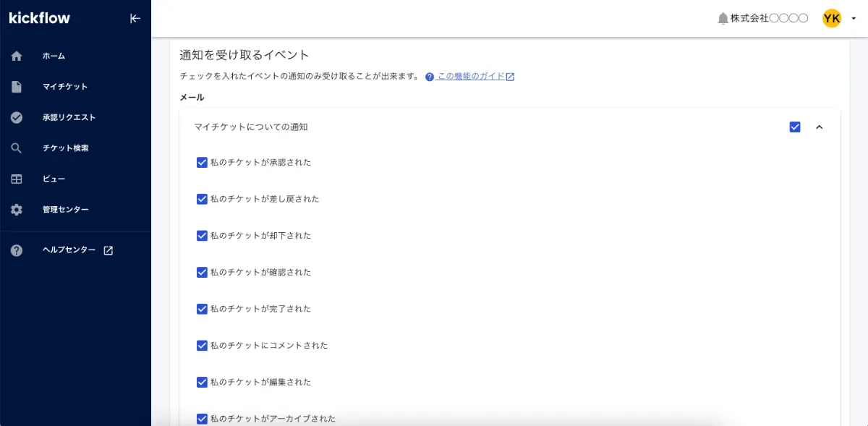Viewport: 868px width, 426px height.
Task: Click the 管理センター gear icon
Action: 17,210
